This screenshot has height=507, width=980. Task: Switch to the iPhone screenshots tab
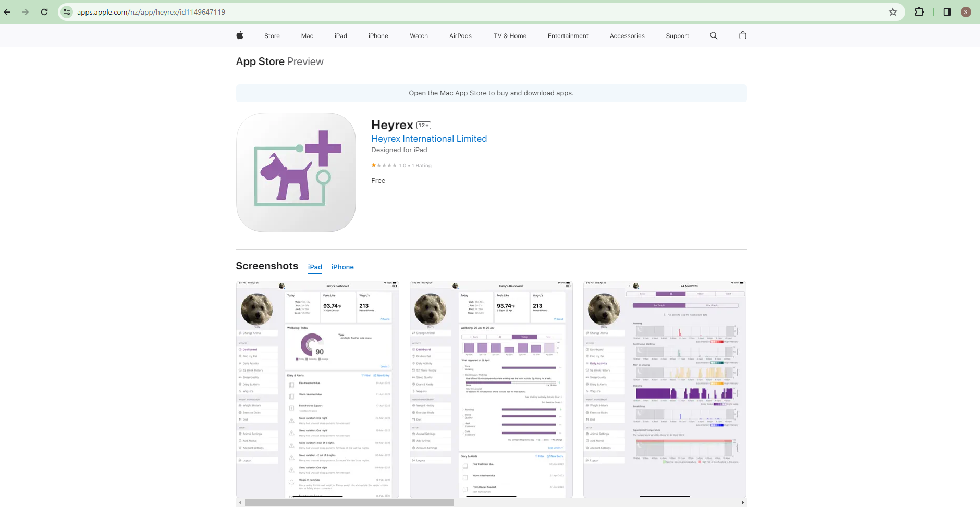point(342,267)
